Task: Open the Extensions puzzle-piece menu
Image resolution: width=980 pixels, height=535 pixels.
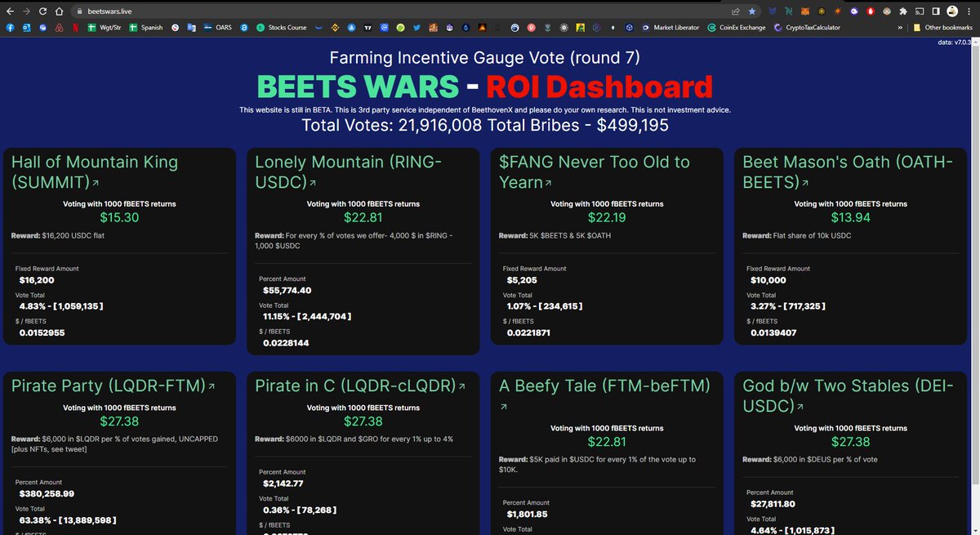Action: click(903, 11)
